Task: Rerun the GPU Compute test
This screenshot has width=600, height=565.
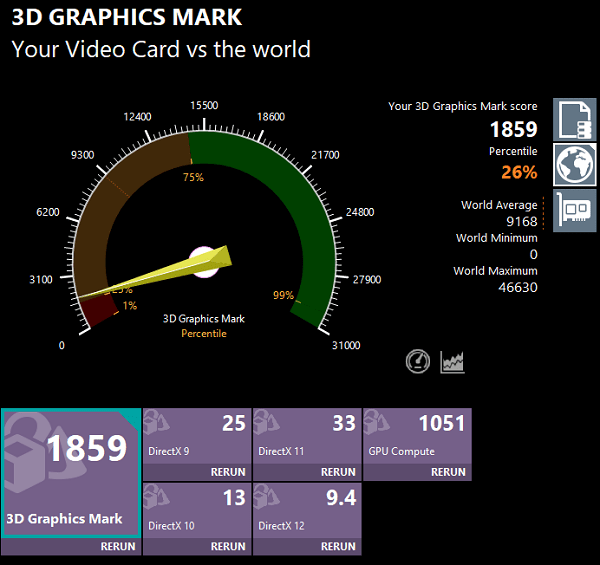Action: [x=448, y=472]
